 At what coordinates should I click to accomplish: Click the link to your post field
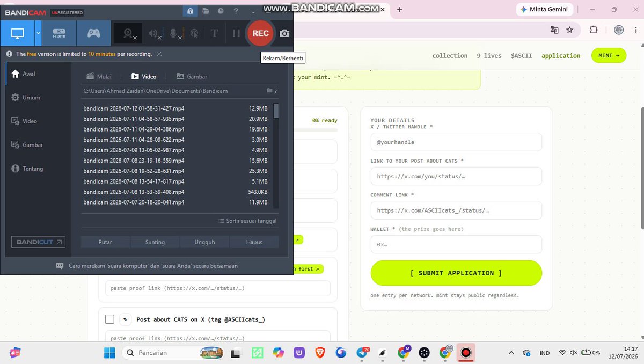(x=456, y=176)
